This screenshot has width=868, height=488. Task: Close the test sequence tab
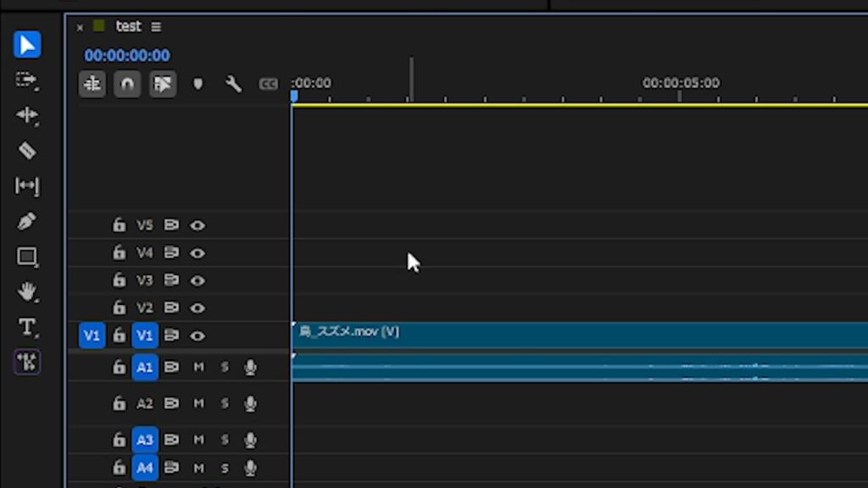click(80, 27)
